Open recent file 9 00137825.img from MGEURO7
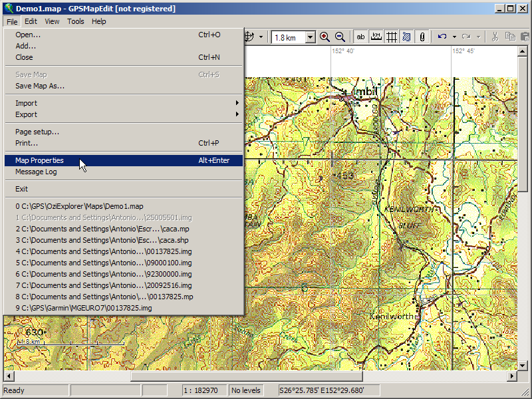 pyautogui.click(x=84, y=308)
